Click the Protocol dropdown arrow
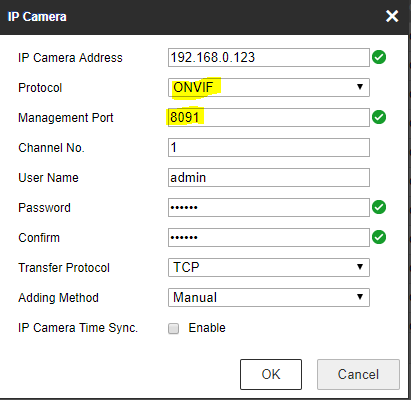411x400 pixels. (x=360, y=87)
